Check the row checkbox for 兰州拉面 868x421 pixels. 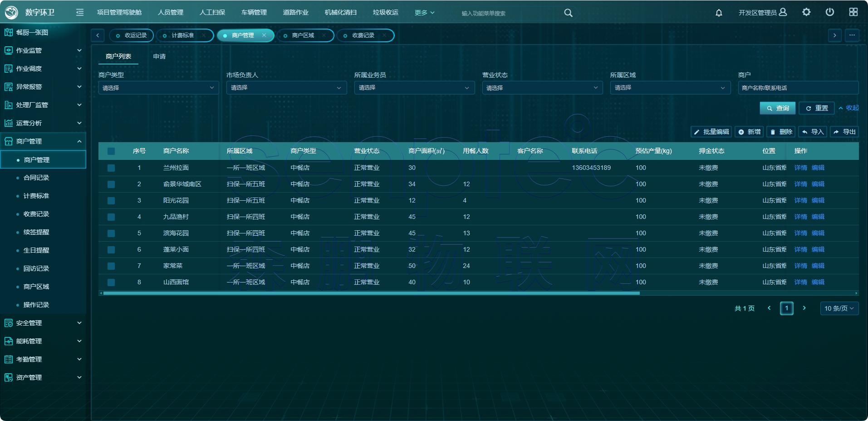click(x=111, y=168)
